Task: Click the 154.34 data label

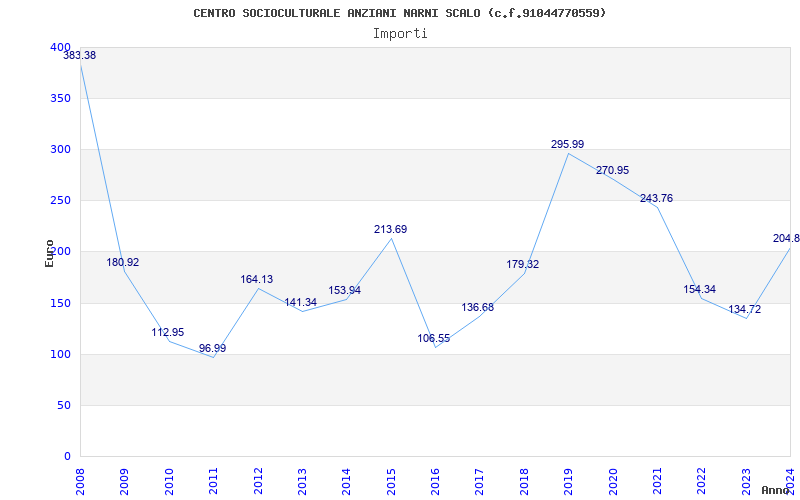Action: pyautogui.click(x=699, y=289)
